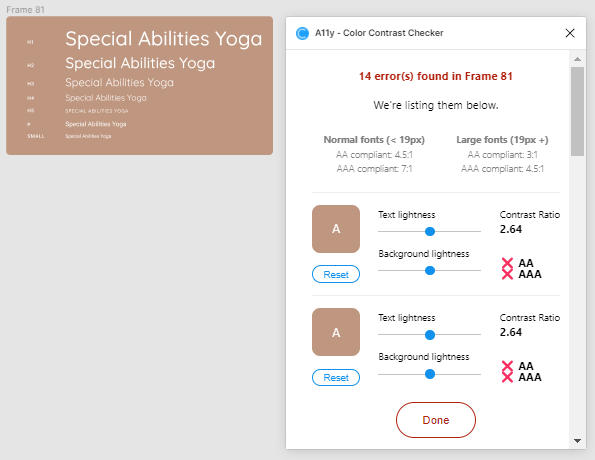
Task: Click the scrollbar down arrow
Action: pos(577,441)
